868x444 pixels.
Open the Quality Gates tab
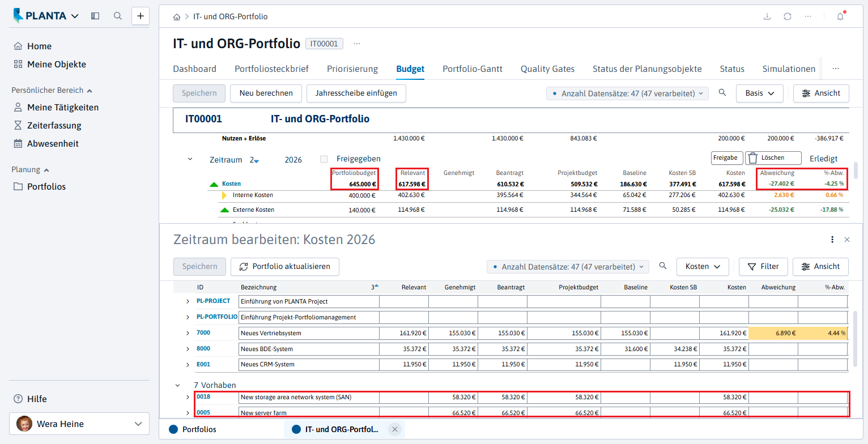[x=547, y=69]
